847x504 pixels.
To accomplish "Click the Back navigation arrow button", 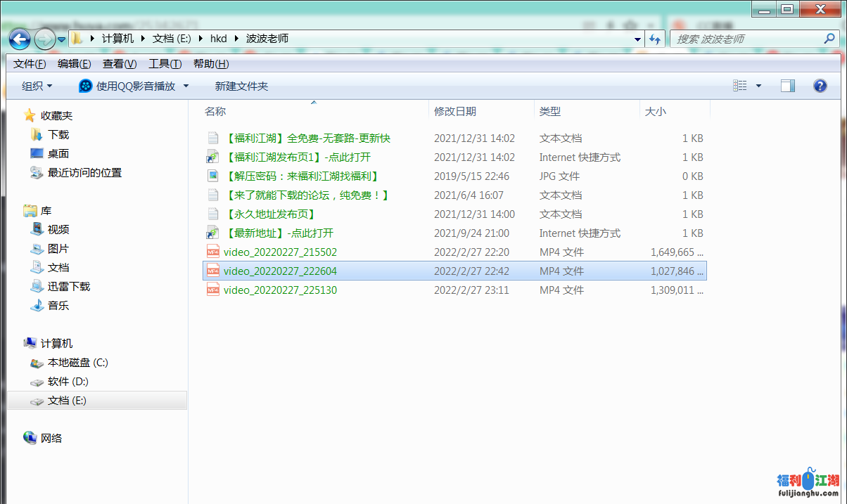I will (20, 39).
